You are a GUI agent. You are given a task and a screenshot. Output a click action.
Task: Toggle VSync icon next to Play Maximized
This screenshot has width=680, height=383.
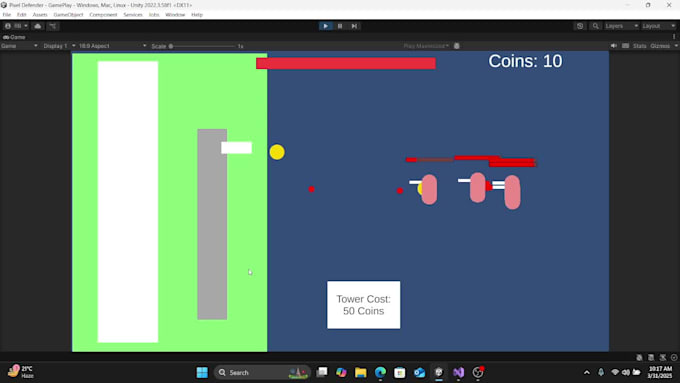tap(457, 46)
